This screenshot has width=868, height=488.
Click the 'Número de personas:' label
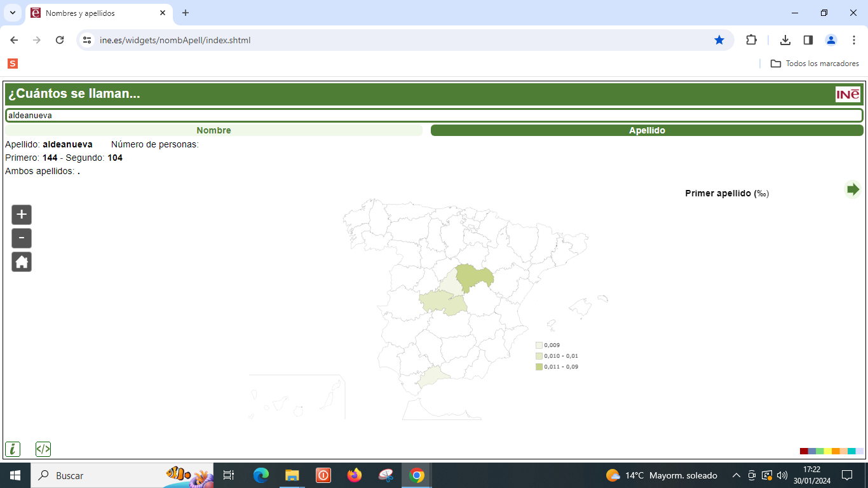point(155,144)
